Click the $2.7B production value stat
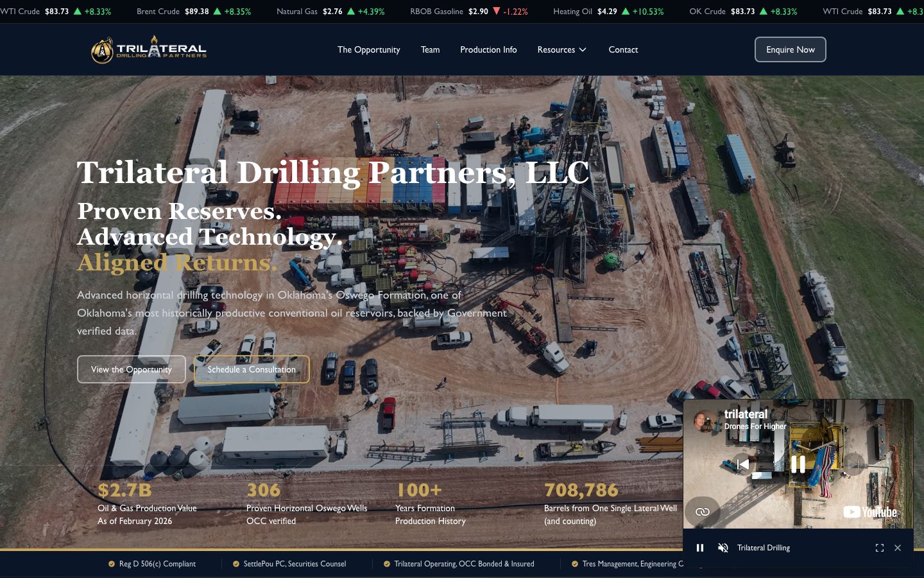This screenshot has width=924, height=578. (x=124, y=490)
